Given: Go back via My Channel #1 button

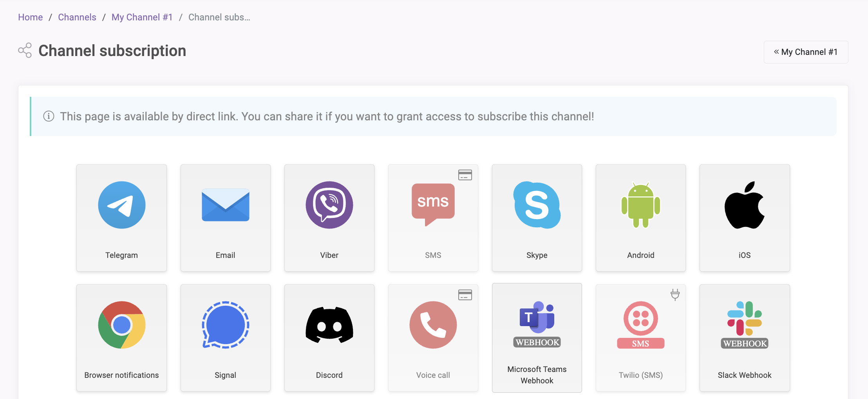Looking at the screenshot, I should click(806, 52).
